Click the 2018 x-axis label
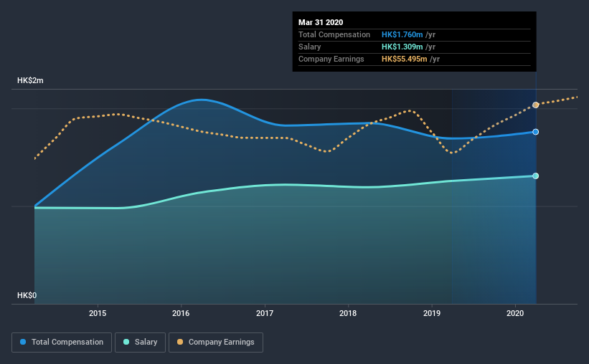The image size is (589, 364). coord(348,313)
